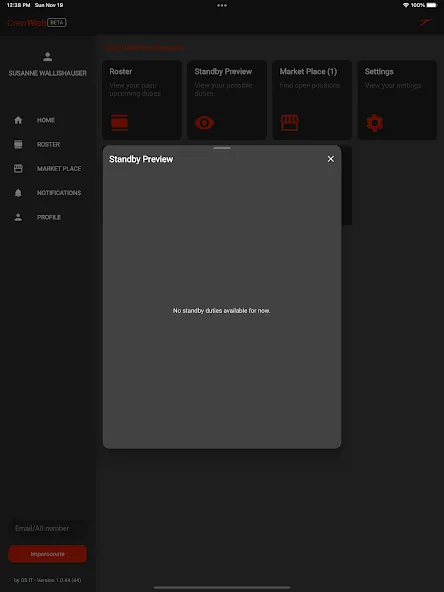444x592 pixels.
Task: Click the red roster icon on Roster card
Action: [119, 123]
